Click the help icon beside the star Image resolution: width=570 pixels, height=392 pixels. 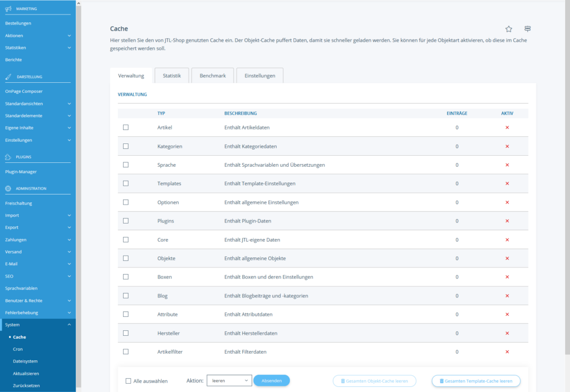(527, 29)
